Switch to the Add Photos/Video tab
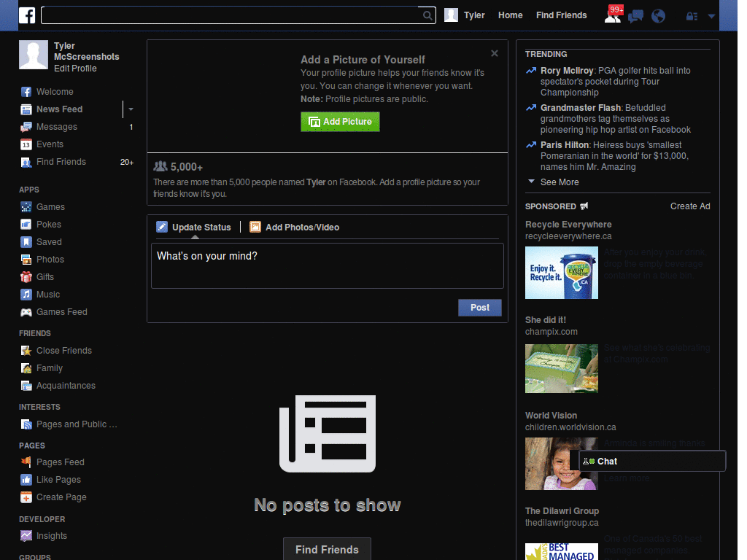Screen dimensions: 747x560 point(295,227)
